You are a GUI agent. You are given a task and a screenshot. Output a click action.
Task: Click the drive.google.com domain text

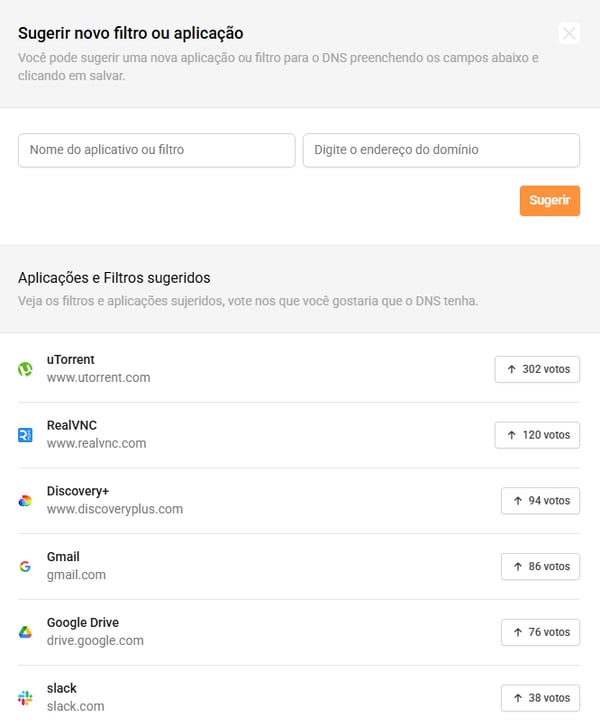click(95, 641)
